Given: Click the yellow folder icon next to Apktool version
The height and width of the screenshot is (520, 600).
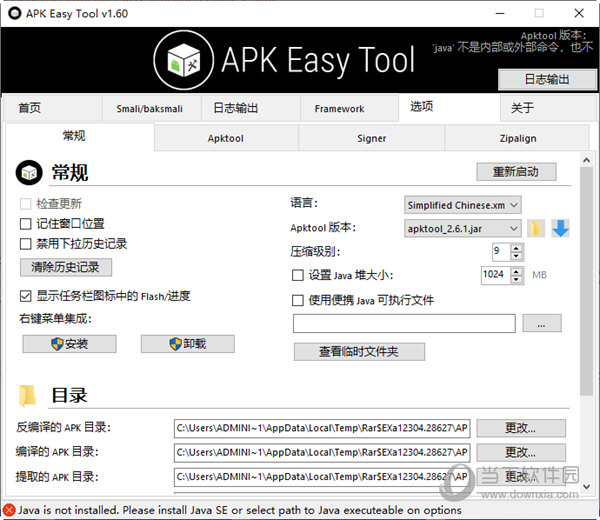Looking at the screenshot, I should point(536,228).
